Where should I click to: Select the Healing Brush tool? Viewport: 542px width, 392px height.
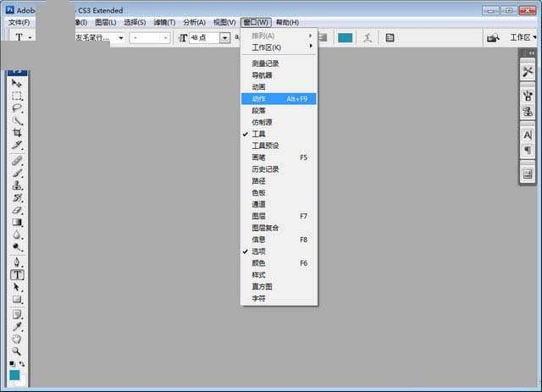point(17,161)
